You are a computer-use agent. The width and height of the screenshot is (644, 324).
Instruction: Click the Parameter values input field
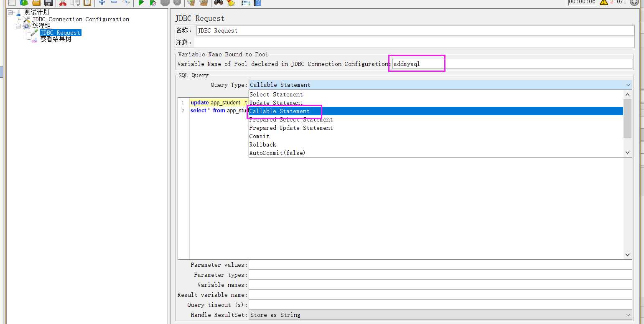click(440, 265)
